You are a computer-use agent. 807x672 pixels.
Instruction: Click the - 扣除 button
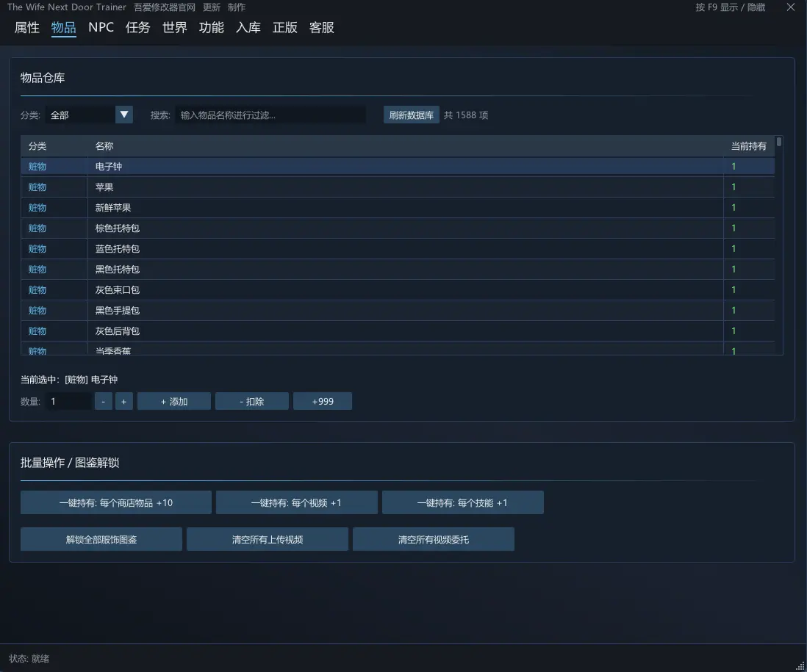pos(251,401)
